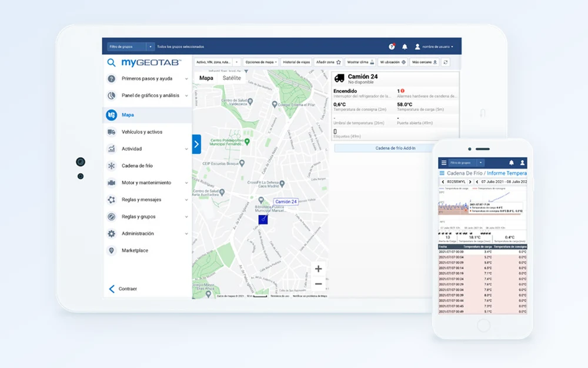
Task: Click the refresh icon in the map toolbar
Action: point(446,62)
